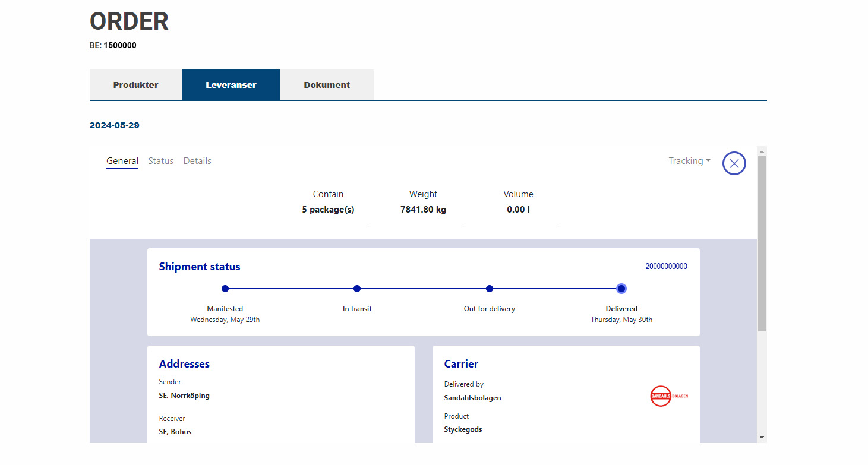Screen dimensions: 868x465
Task: Click the Out for delivery status dot
Action: (490, 289)
